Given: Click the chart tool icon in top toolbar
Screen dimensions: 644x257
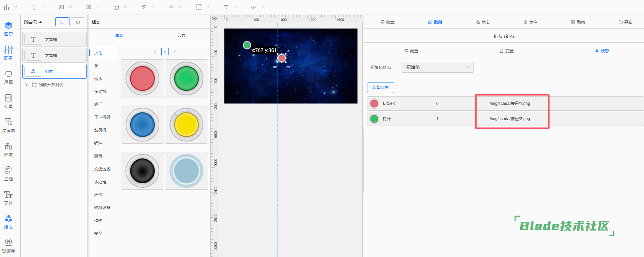Looking at the screenshot, I should [x=6, y=7].
